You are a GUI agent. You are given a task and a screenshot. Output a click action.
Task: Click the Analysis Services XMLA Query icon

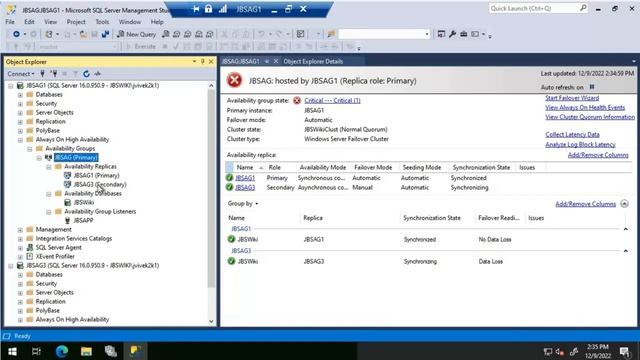(198, 34)
